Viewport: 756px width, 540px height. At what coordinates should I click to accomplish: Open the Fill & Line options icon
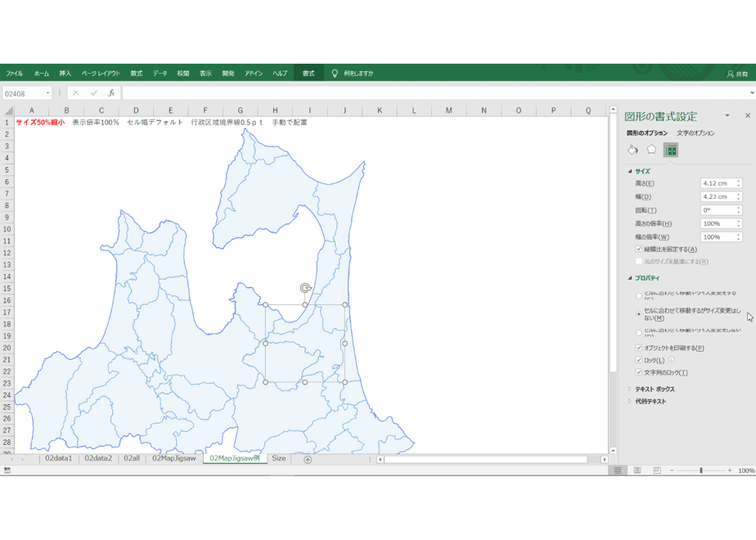coord(633,150)
